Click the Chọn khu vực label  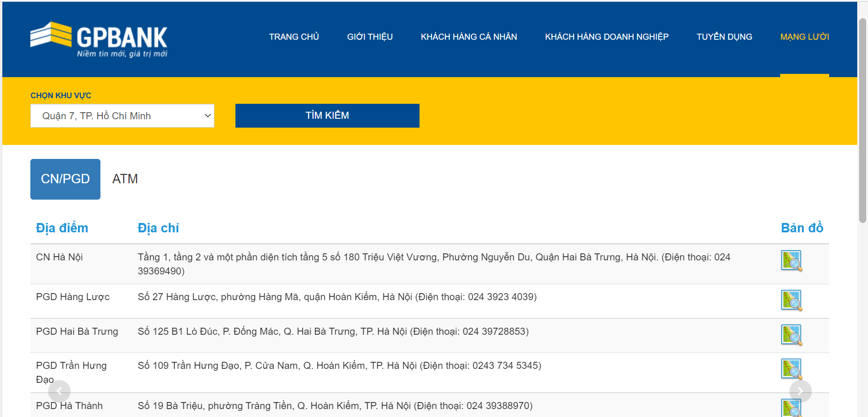coord(61,95)
